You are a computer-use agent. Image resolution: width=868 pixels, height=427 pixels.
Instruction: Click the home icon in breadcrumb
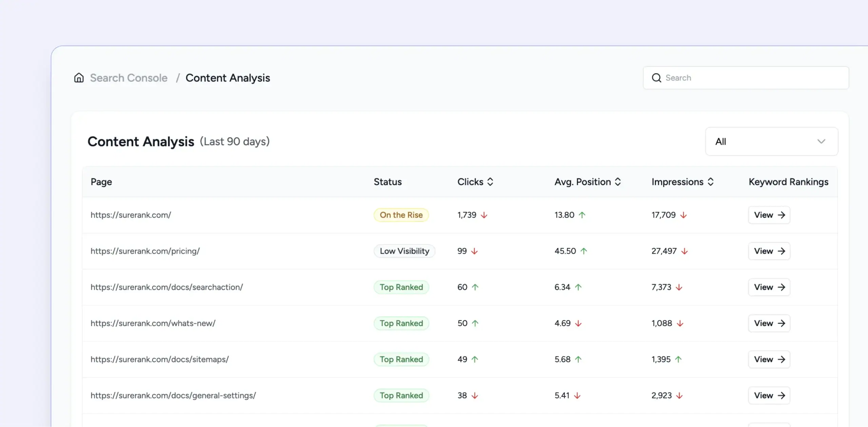(79, 78)
